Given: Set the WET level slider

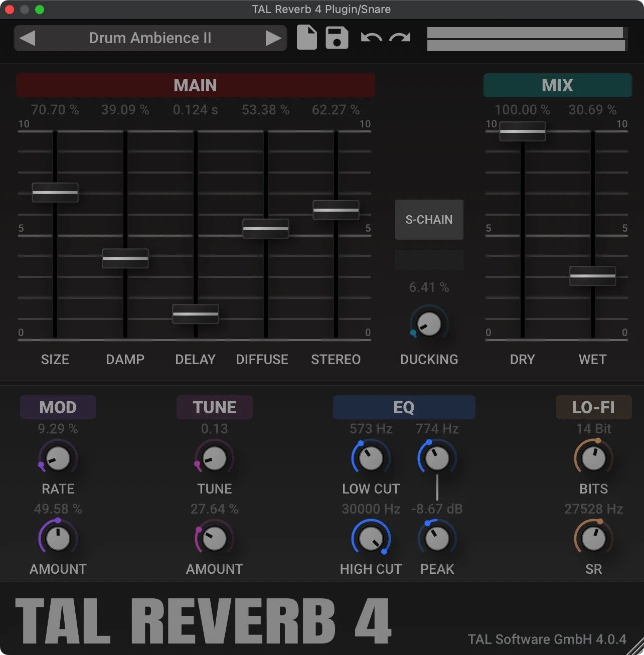Looking at the screenshot, I should coord(592,276).
